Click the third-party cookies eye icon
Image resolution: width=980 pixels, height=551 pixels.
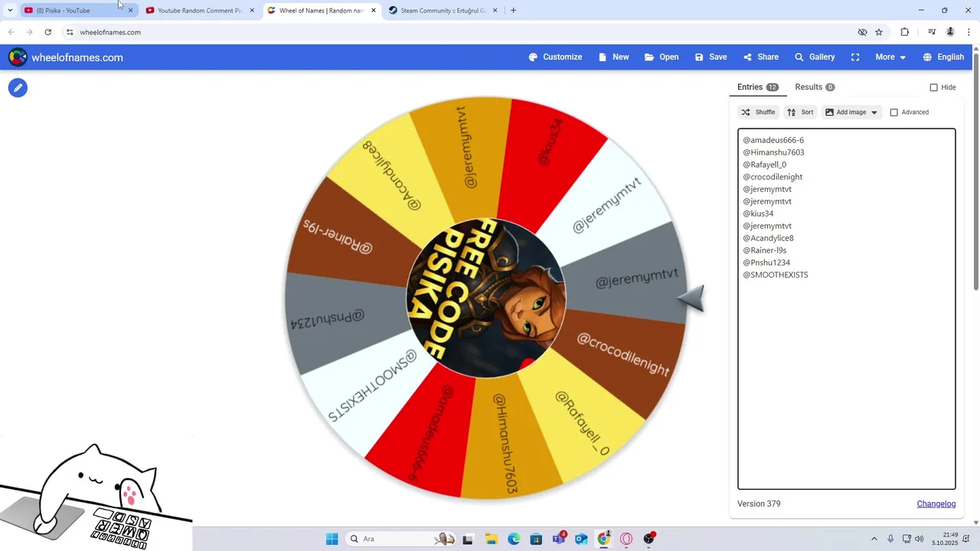(862, 32)
